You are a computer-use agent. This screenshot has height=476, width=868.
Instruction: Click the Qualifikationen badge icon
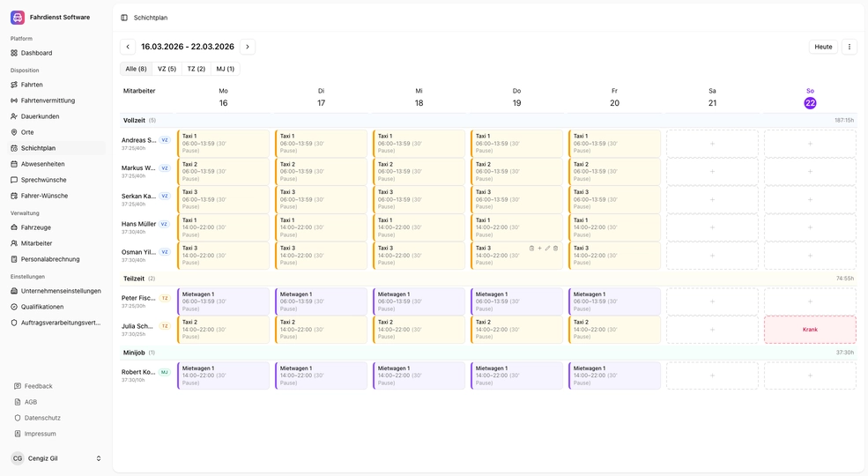coord(14,307)
